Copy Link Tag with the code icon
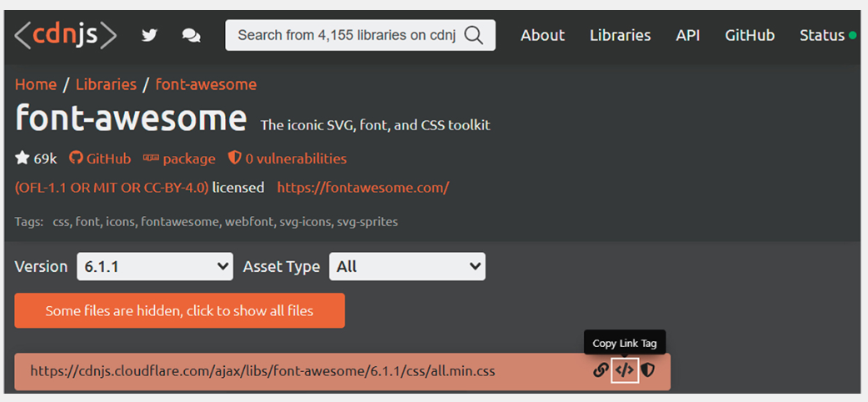This screenshot has width=868, height=402. point(625,370)
